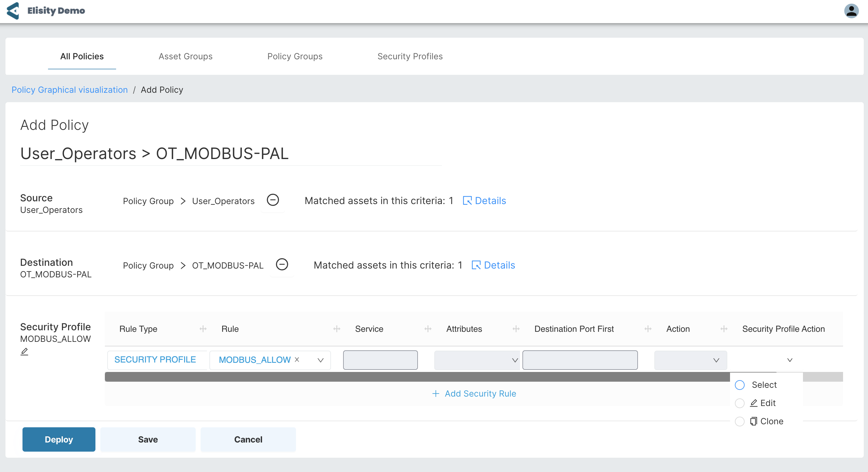Click the Rule Type column resize handle
The height and width of the screenshot is (472, 868).
click(203, 329)
